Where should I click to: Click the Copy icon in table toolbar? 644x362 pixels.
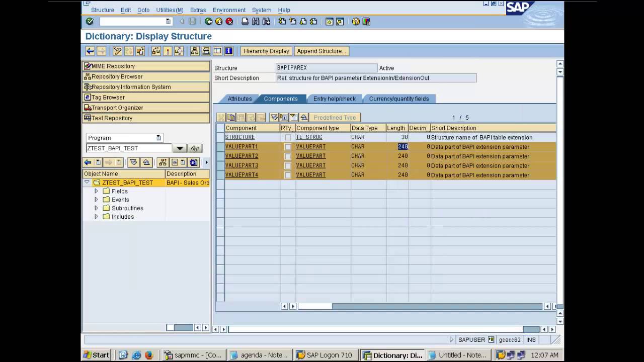(x=231, y=117)
